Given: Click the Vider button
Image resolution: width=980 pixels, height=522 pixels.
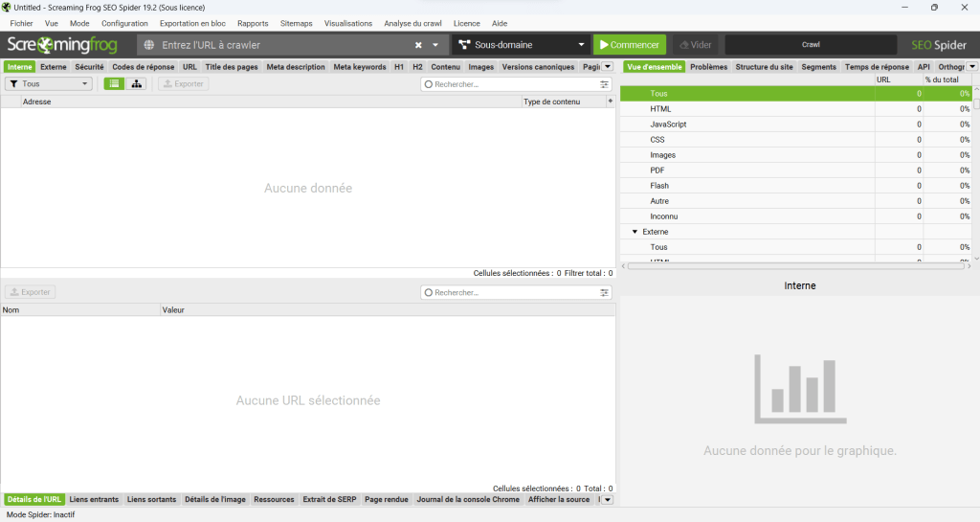Looking at the screenshot, I should click(x=695, y=45).
